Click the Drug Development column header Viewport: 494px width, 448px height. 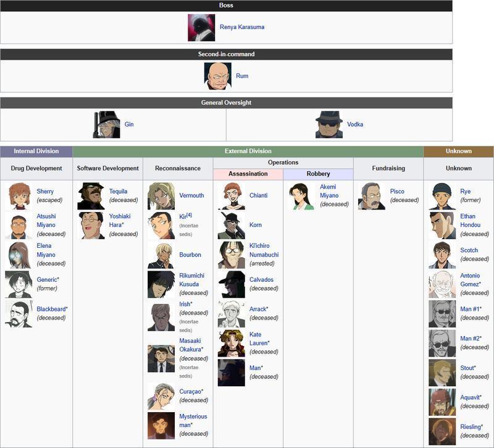tap(36, 168)
